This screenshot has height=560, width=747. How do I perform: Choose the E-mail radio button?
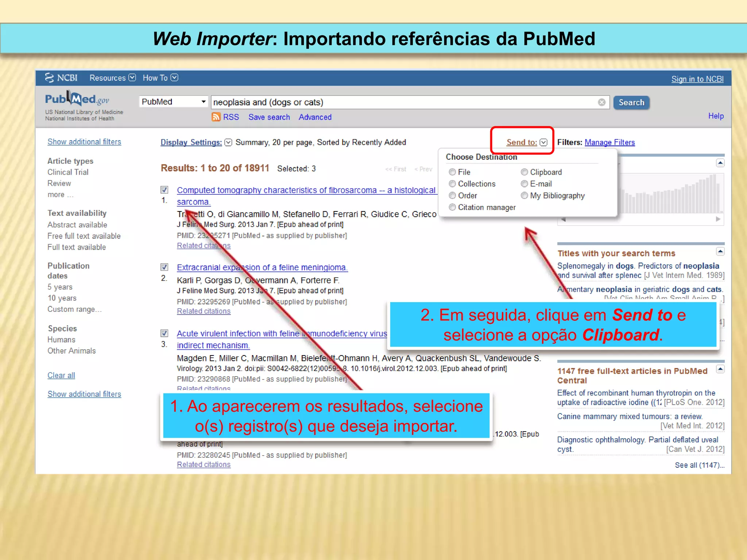click(525, 184)
